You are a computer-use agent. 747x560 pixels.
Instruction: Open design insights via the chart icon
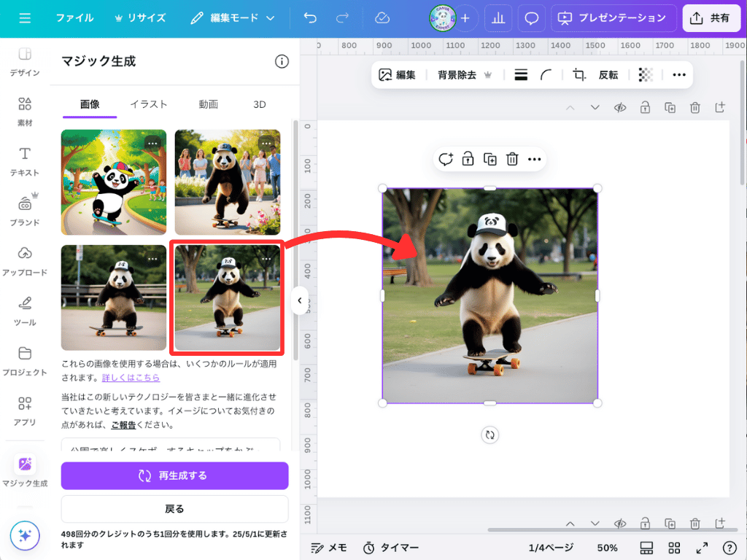(x=498, y=17)
